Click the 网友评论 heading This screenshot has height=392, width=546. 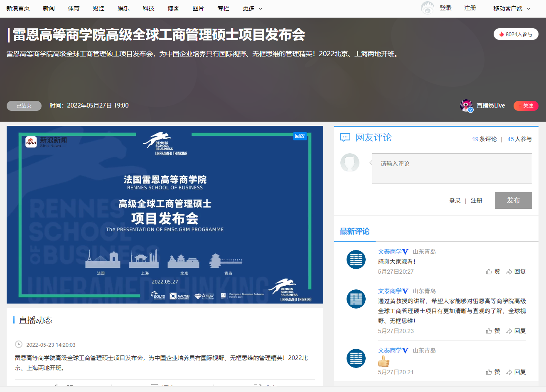click(x=373, y=137)
